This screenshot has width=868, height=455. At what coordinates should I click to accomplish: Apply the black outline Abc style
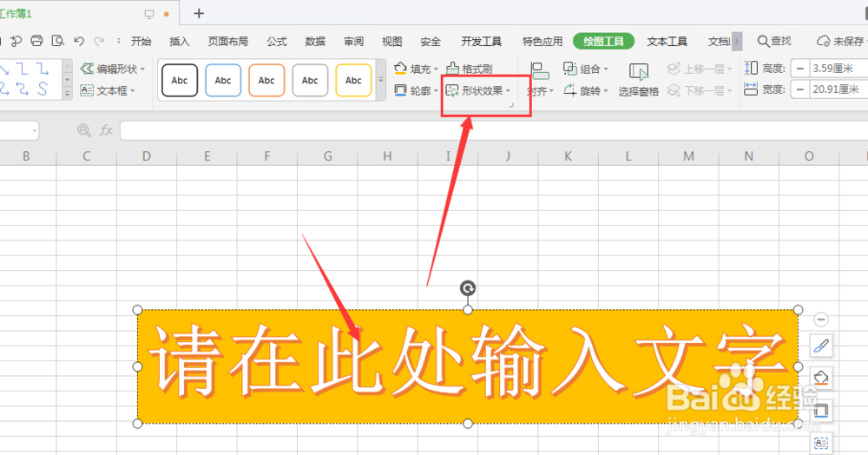(180, 80)
